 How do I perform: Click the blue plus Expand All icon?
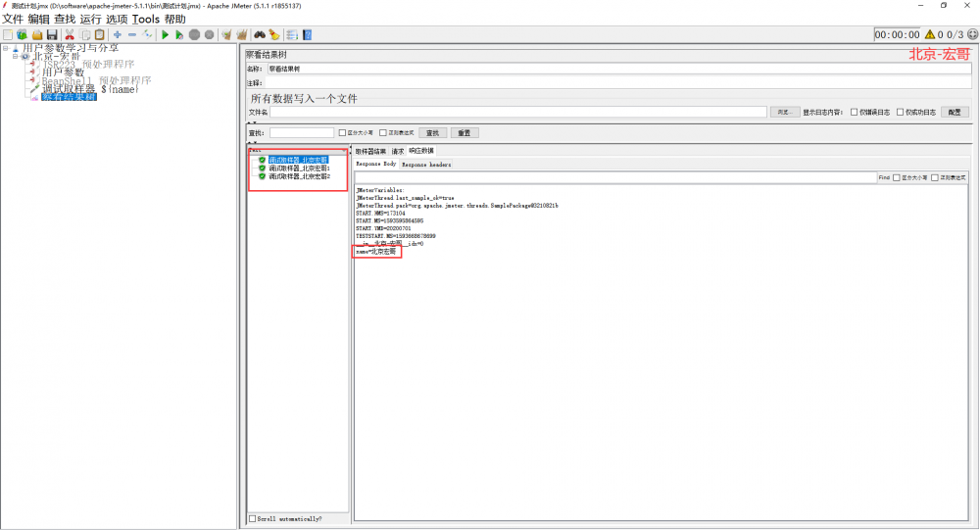(x=117, y=35)
